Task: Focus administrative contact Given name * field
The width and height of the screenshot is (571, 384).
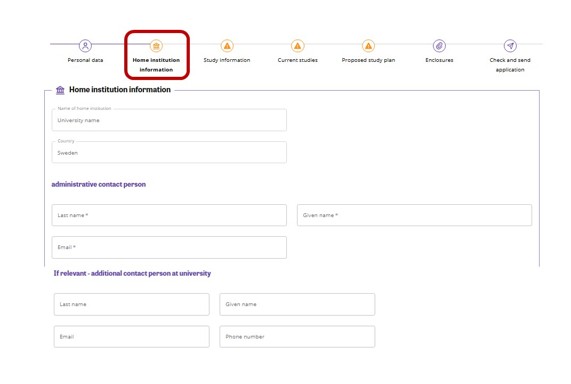Action: (414, 215)
